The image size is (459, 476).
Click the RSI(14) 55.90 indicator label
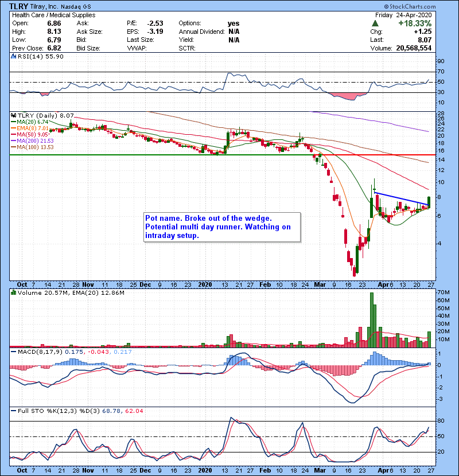point(41,56)
